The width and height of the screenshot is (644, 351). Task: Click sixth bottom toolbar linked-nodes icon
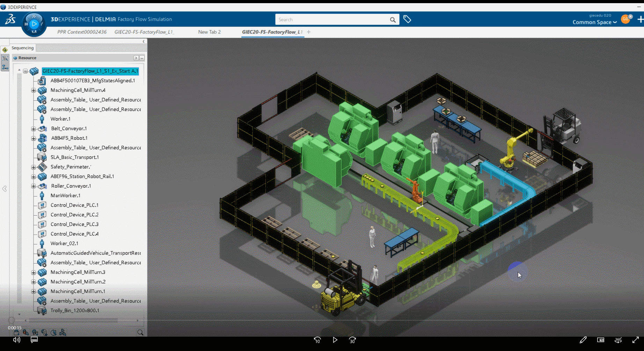tap(63, 332)
